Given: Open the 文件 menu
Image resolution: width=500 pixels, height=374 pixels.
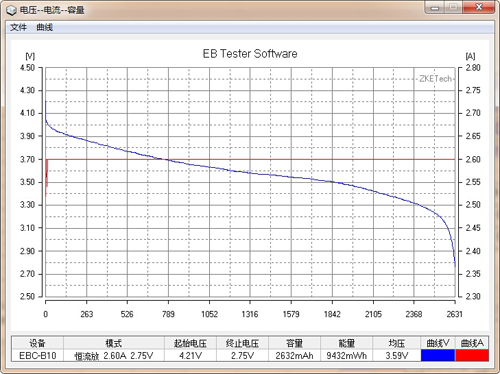Looking at the screenshot, I should [18, 27].
